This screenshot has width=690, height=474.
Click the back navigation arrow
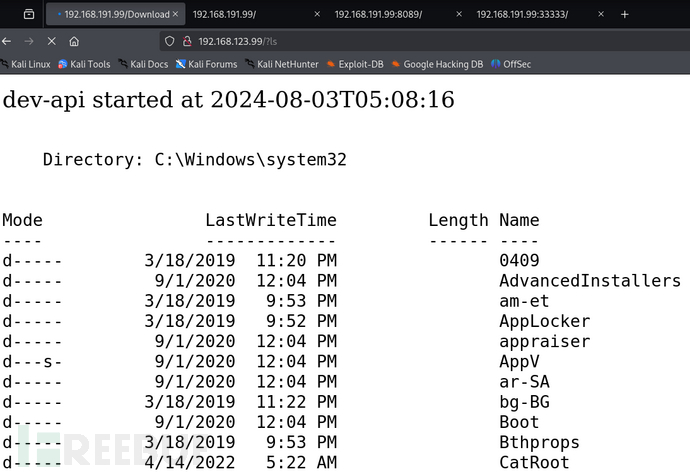point(8,41)
